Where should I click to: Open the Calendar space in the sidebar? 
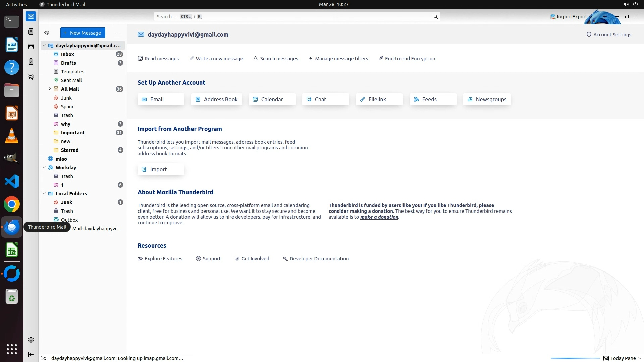pyautogui.click(x=31, y=47)
